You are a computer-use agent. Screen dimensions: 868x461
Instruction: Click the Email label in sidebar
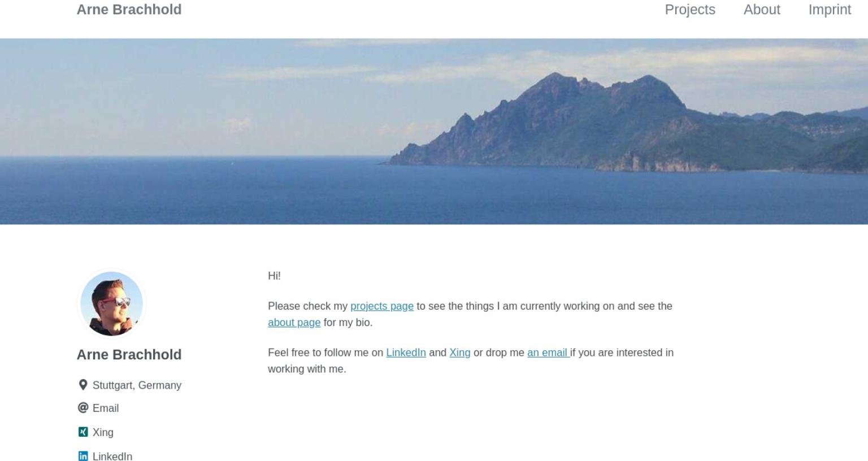coord(106,408)
